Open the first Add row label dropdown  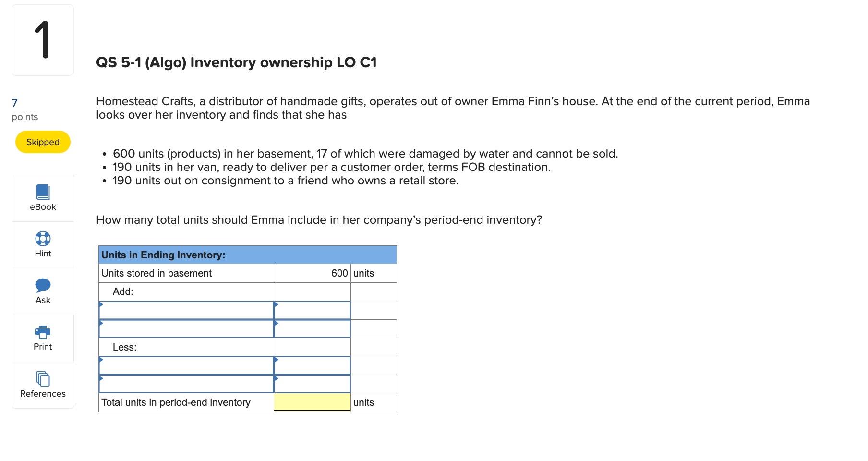click(x=186, y=310)
